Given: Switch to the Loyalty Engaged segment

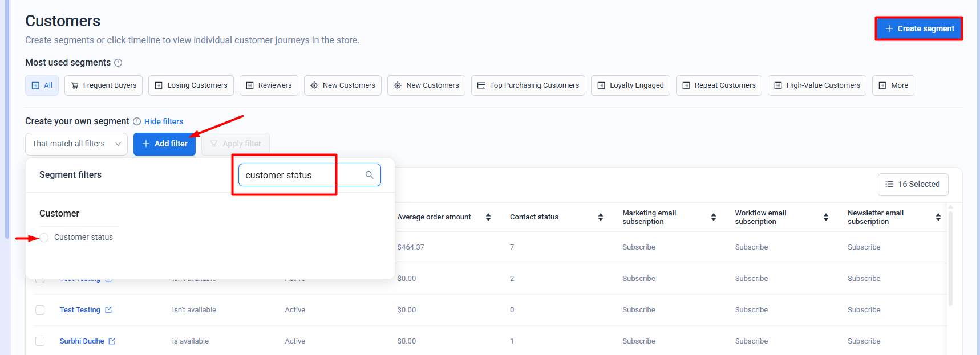Looking at the screenshot, I should click(x=630, y=85).
